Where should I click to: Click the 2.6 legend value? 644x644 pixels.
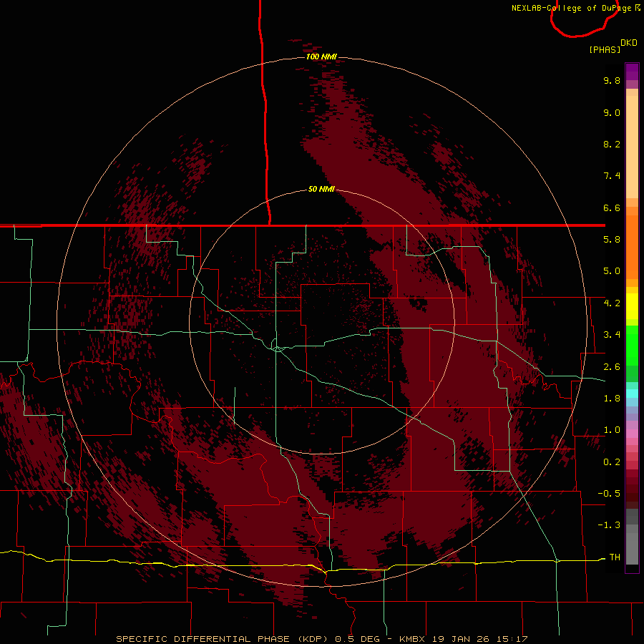tap(612, 367)
